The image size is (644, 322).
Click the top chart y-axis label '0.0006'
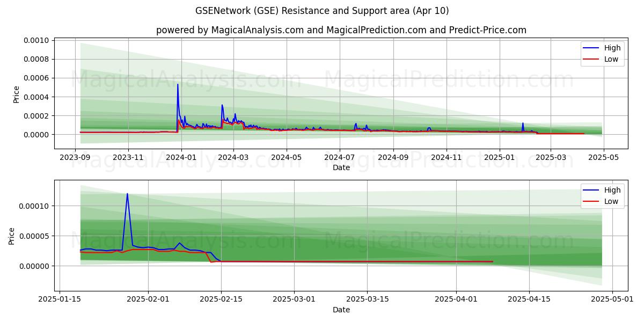click(37, 78)
